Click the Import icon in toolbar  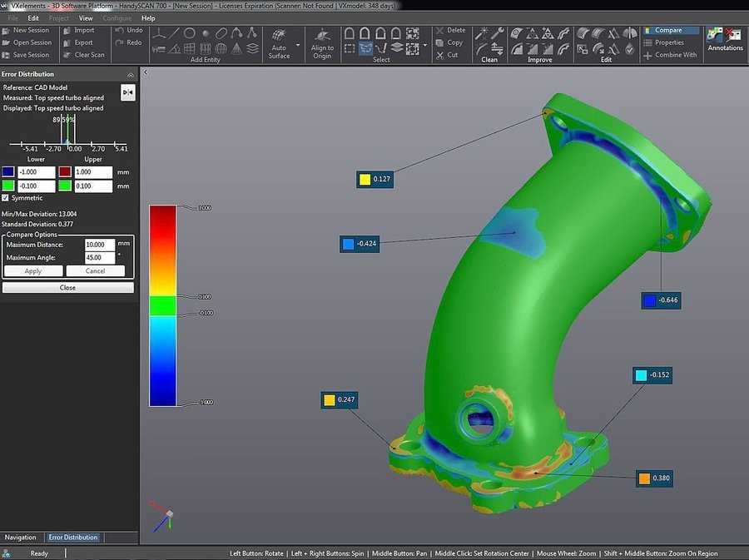click(x=67, y=30)
